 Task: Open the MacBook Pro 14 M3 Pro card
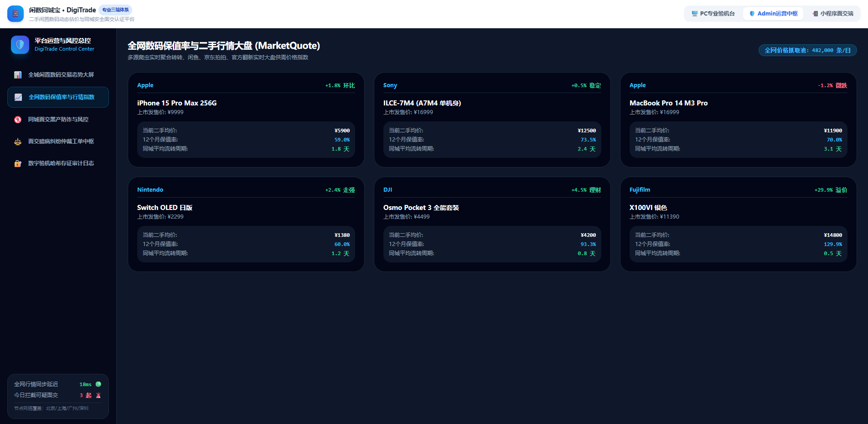tap(739, 120)
